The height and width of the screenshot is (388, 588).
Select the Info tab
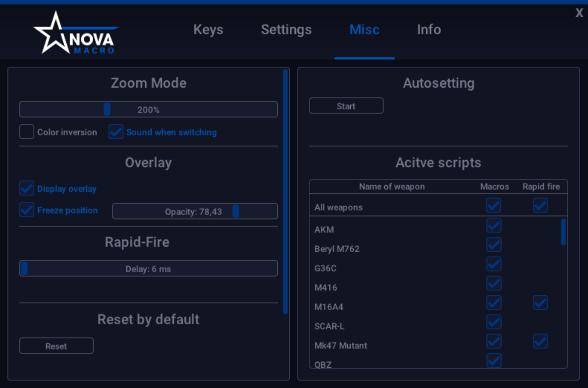(429, 30)
